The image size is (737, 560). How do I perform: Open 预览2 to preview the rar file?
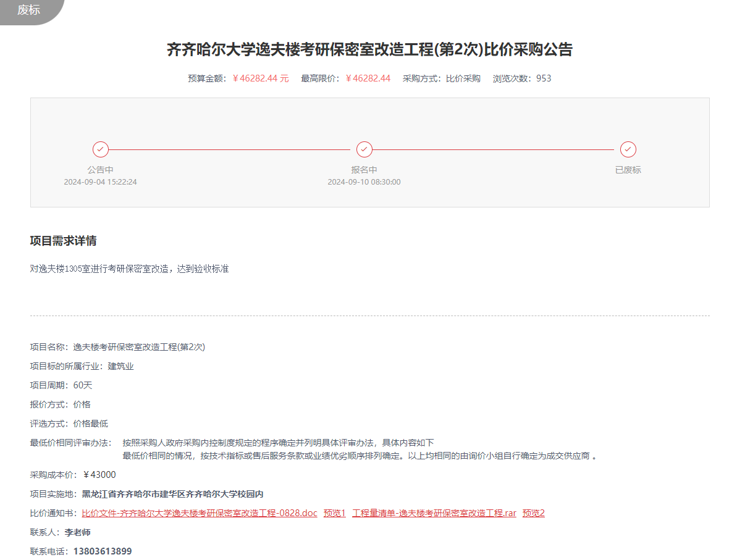pyautogui.click(x=533, y=513)
